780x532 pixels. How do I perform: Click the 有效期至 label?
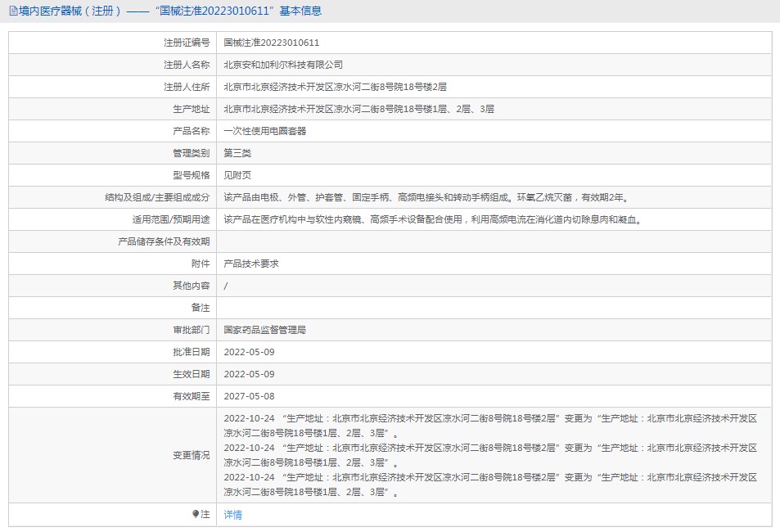pyautogui.click(x=192, y=397)
